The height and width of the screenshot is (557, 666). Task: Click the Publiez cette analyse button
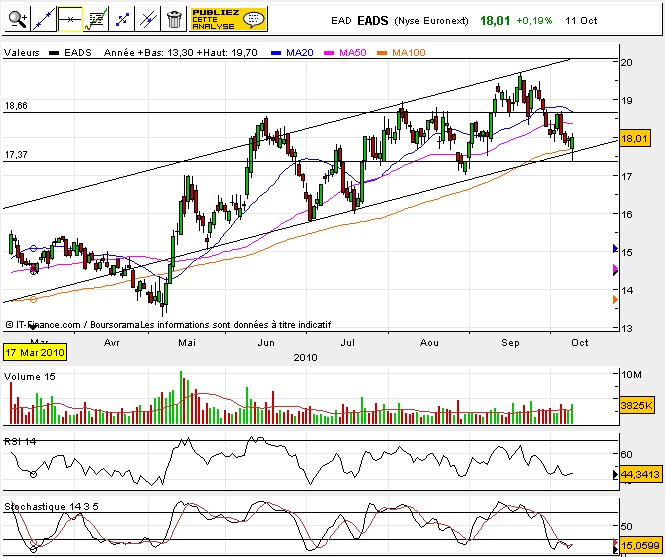(228, 20)
